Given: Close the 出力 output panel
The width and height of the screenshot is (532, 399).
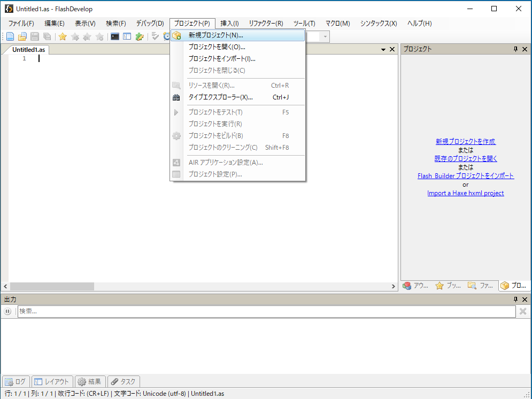Looking at the screenshot, I should click(x=525, y=300).
